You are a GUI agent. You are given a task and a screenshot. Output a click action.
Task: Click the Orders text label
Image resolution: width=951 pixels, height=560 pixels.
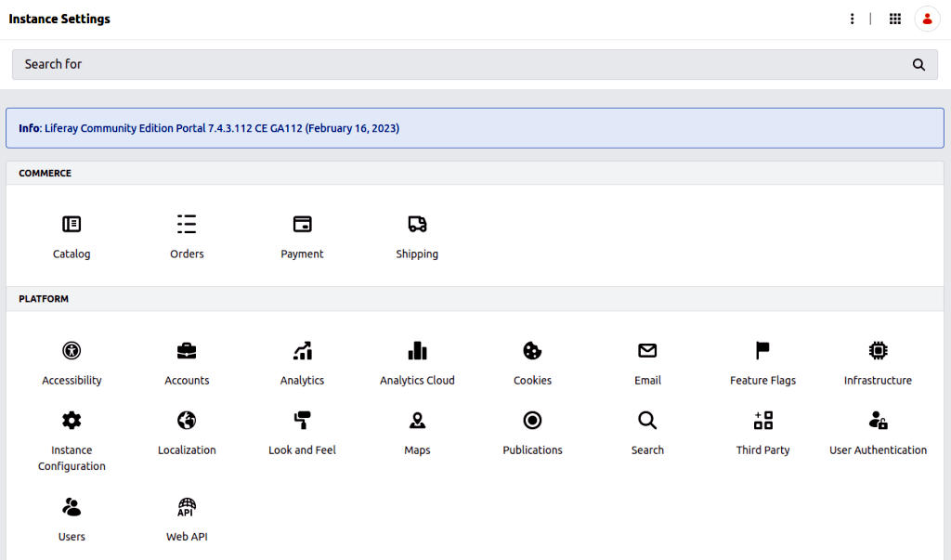pos(187,254)
